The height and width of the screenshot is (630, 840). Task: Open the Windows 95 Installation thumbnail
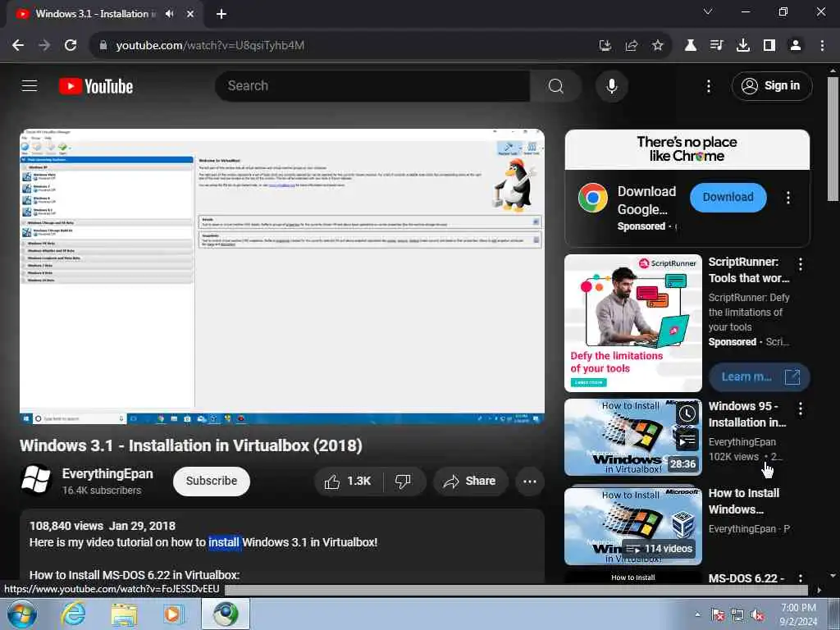click(x=633, y=437)
